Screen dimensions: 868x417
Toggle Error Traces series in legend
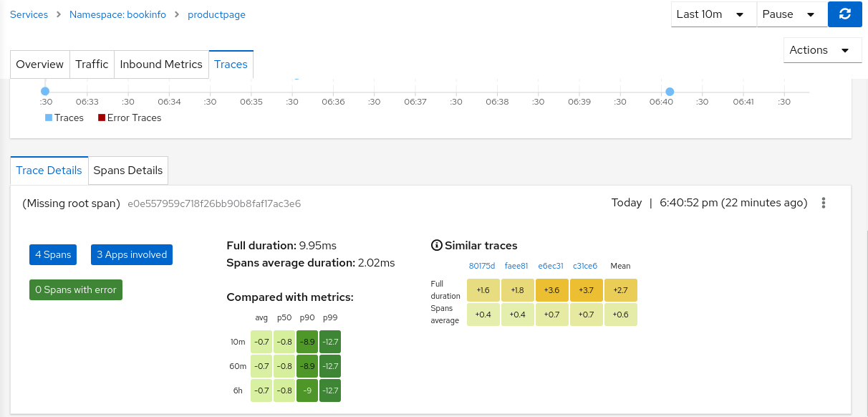(x=130, y=118)
